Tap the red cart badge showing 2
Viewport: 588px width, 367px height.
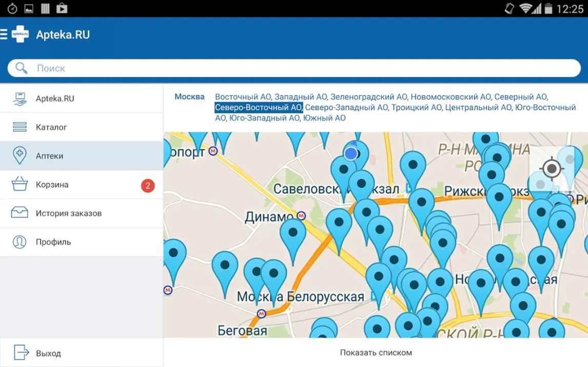pos(148,186)
